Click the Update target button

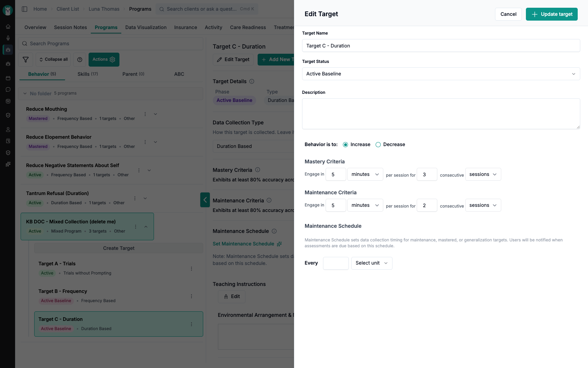552,14
